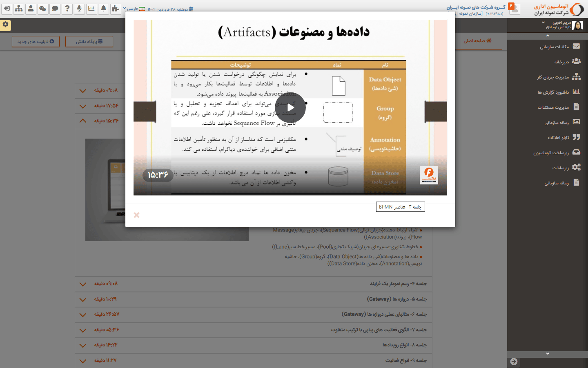The image size is (588, 368).
Task: Open the puzzle piece plugins icon
Action: [x=116, y=9]
